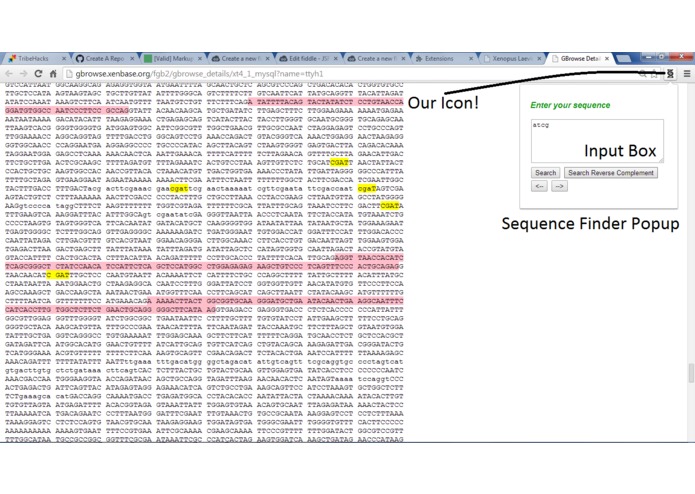Switch to the Extensions tab
Screen dimensions: 695x494
444,58
